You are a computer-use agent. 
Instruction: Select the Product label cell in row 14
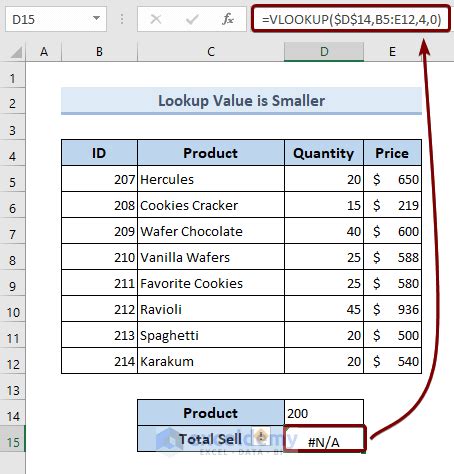tap(211, 413)
